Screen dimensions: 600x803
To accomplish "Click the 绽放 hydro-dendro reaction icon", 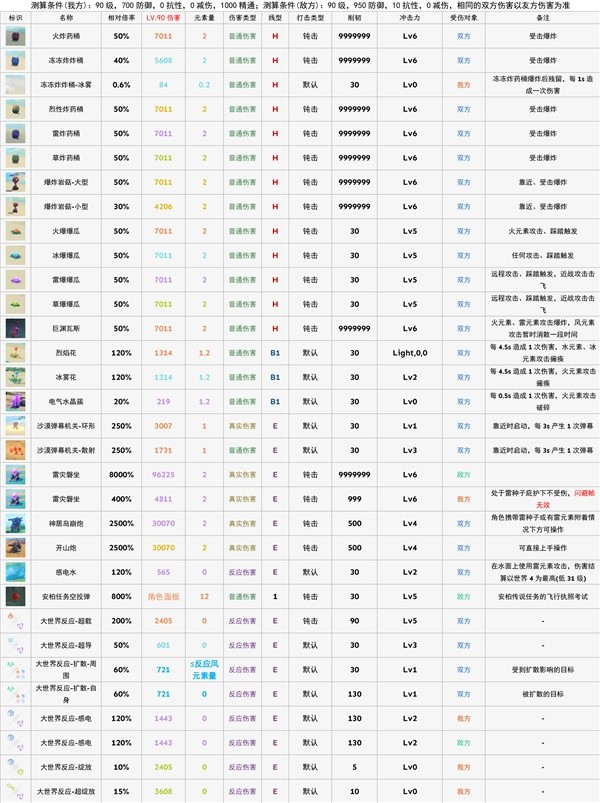I will [15, 767].
